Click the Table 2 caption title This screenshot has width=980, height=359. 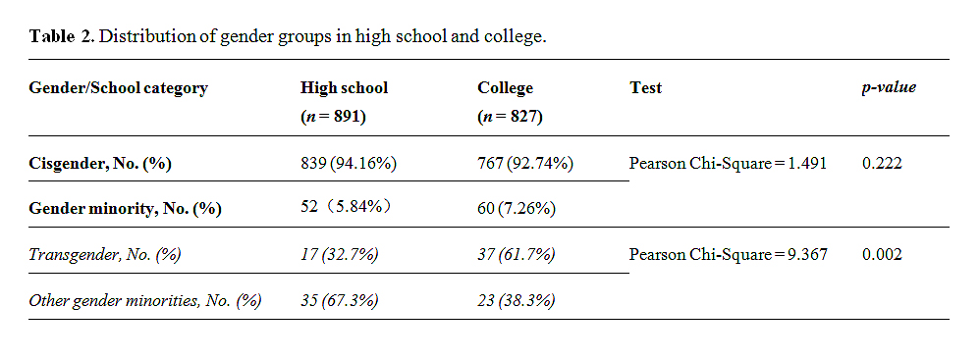point(288,37)
